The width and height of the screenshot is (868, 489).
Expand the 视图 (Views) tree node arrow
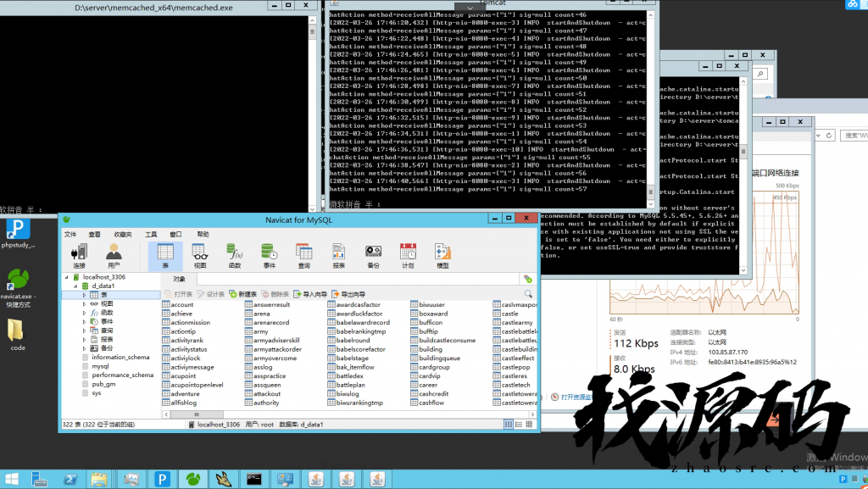point(84,303)
